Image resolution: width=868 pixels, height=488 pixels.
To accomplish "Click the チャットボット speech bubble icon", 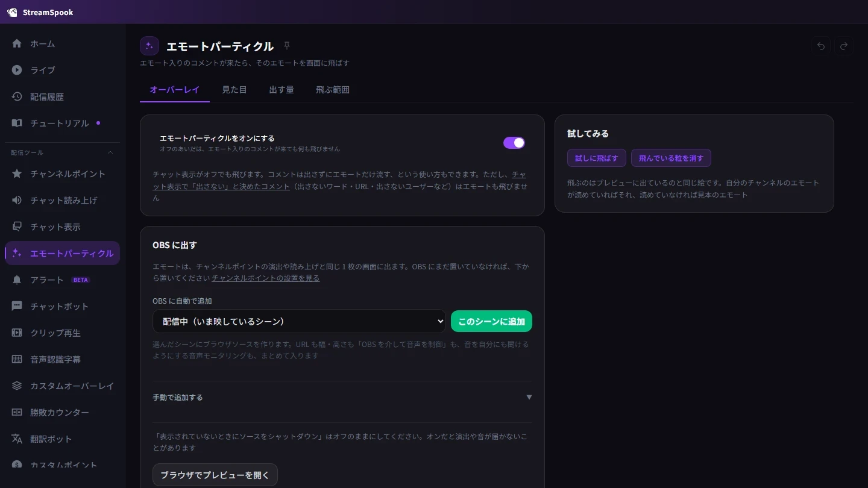I will point(17,306).
